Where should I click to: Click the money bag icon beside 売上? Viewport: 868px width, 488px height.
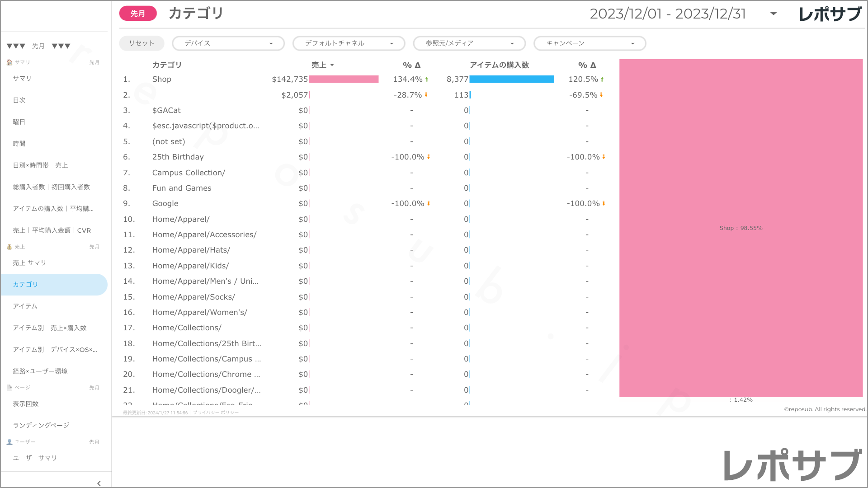(9, 247)
